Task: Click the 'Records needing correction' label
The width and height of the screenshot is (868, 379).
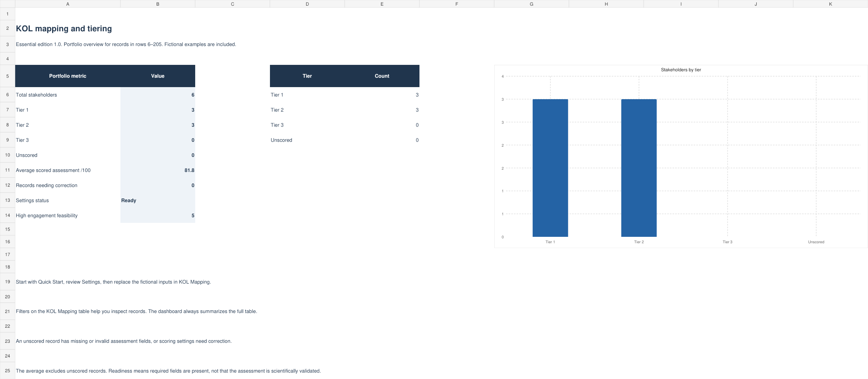Action: (68, 185)
